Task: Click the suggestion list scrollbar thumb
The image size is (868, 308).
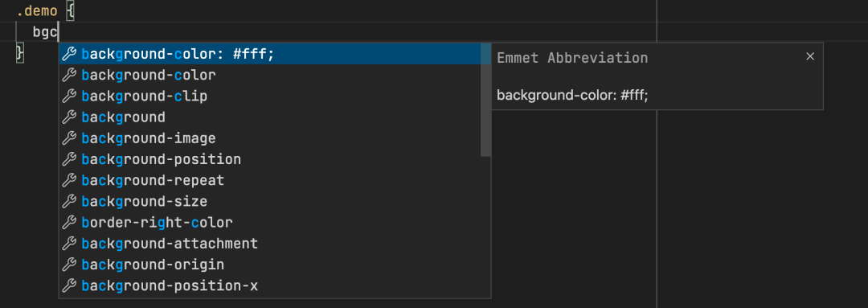Action: (x=485, y=100)
